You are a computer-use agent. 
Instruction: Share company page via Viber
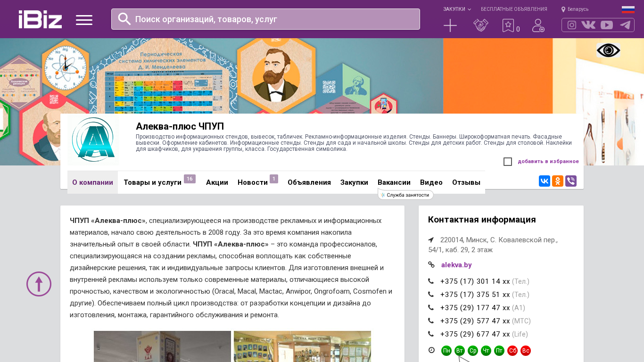(x=571, y=181)
